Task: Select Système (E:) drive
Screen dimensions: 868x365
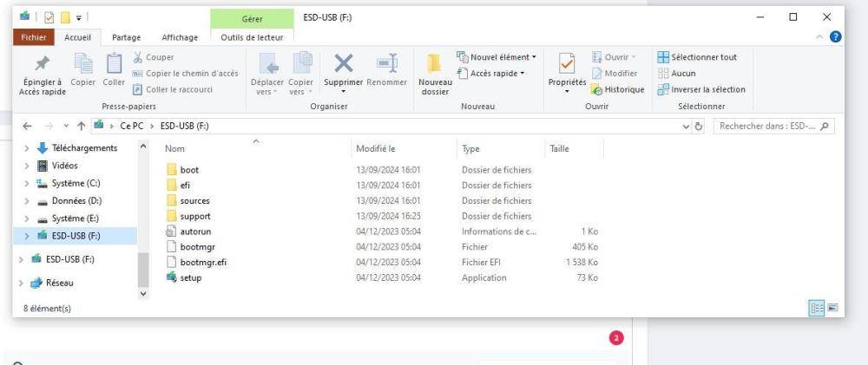Action: 76,218
